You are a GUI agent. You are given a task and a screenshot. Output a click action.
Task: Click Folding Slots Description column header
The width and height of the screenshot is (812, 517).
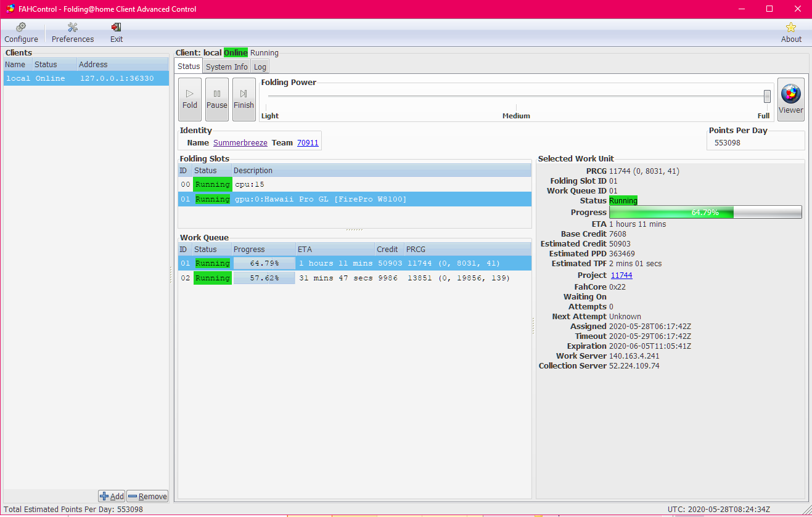coord(381,171)
